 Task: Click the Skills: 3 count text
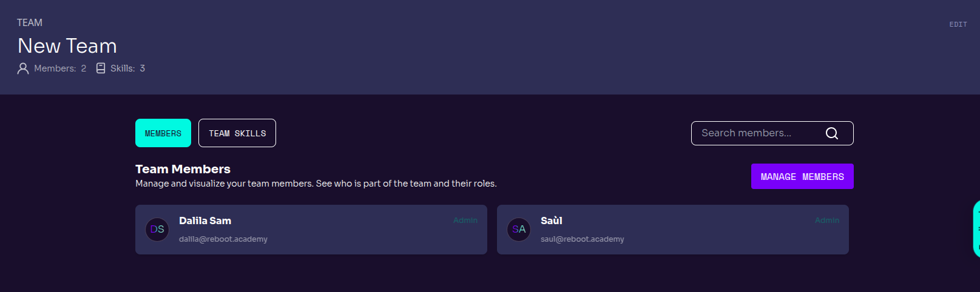pos(127,68)
